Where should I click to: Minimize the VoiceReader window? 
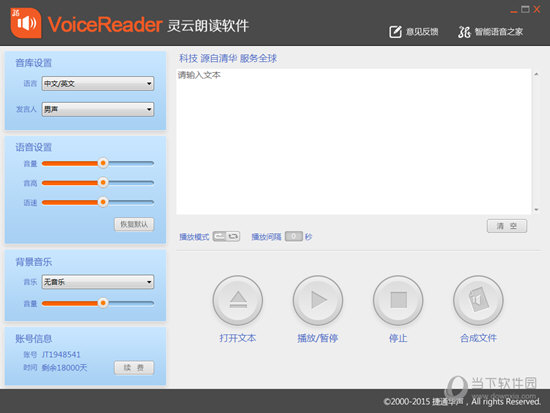click(514, 11)
